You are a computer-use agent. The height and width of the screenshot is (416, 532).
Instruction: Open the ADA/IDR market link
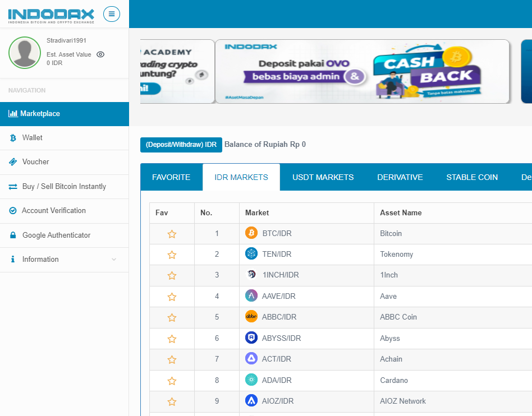(277, 381)
